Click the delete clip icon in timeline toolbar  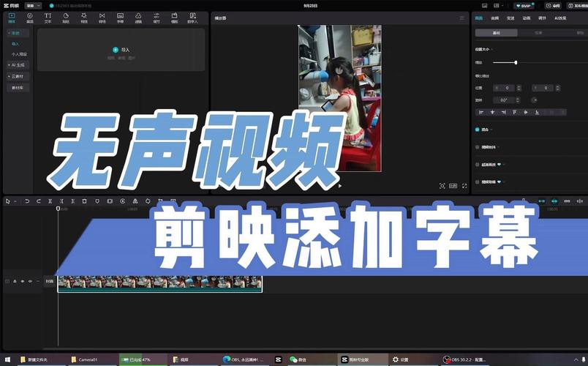click(x=84, y=201)
